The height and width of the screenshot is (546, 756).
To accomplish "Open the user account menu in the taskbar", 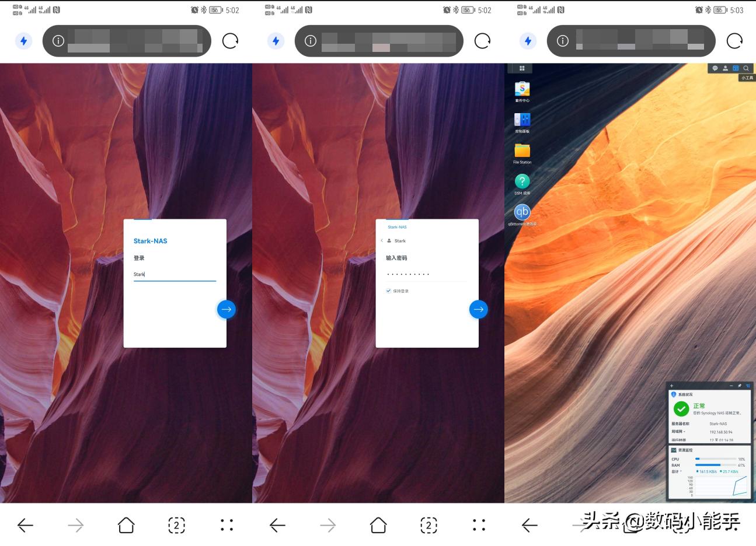I will (x=725, y=68).
